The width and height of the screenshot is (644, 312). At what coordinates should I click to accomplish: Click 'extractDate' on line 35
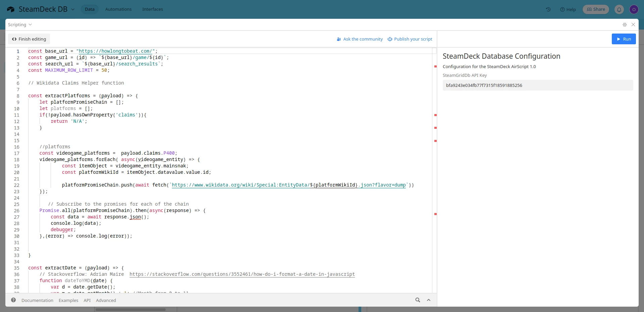point(61,268)
